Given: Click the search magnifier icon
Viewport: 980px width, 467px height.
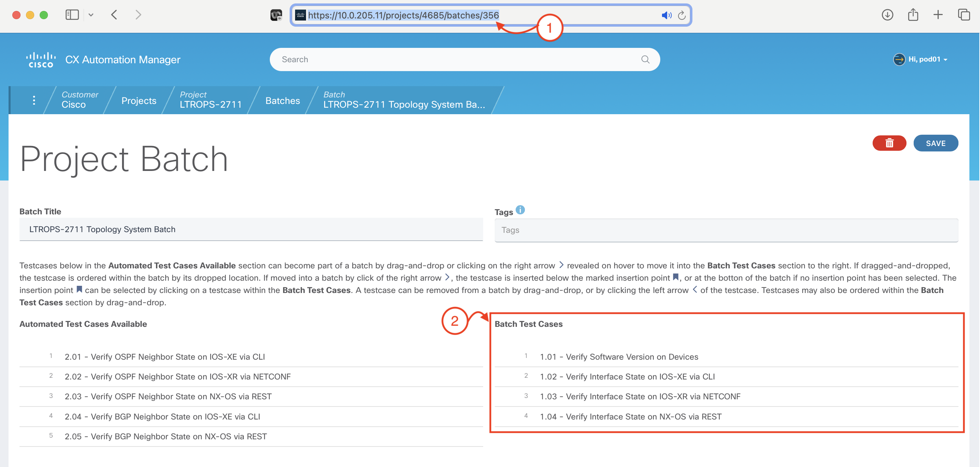Looking at the screenshot, I should tap(645, 59).
